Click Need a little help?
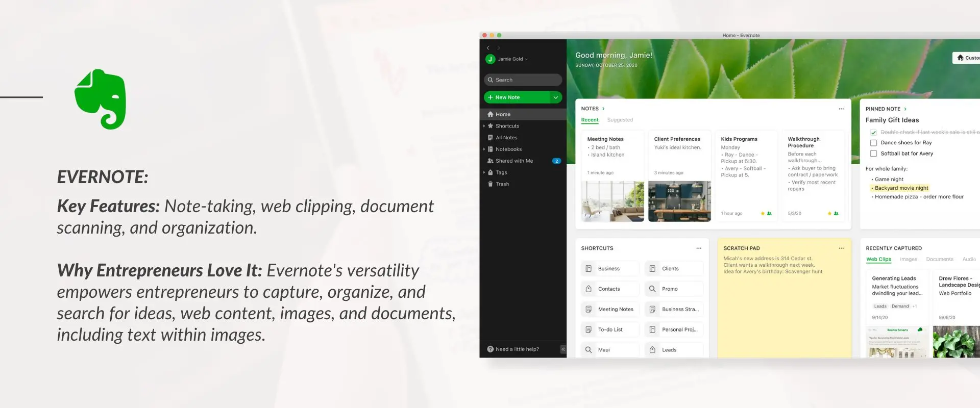 [513, 349]
